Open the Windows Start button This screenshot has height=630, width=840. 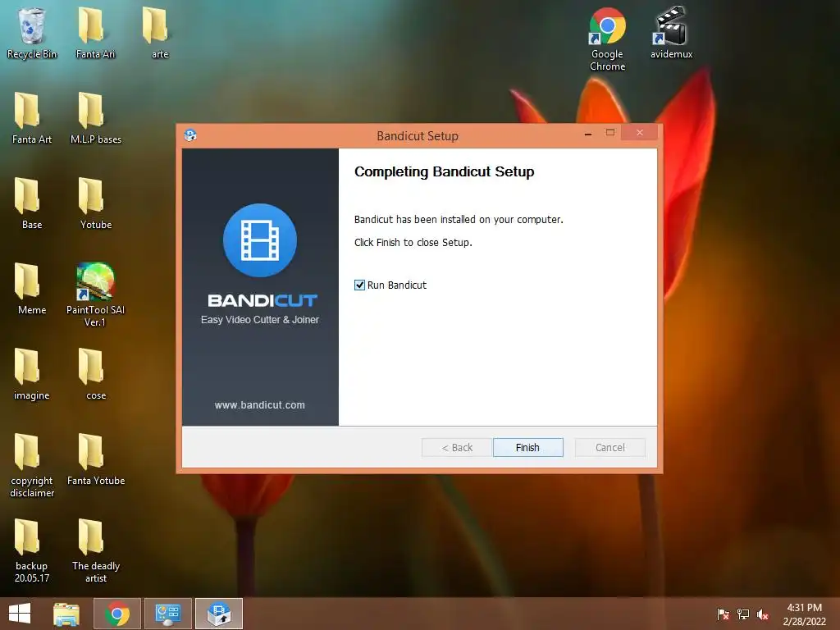[20, 614]
